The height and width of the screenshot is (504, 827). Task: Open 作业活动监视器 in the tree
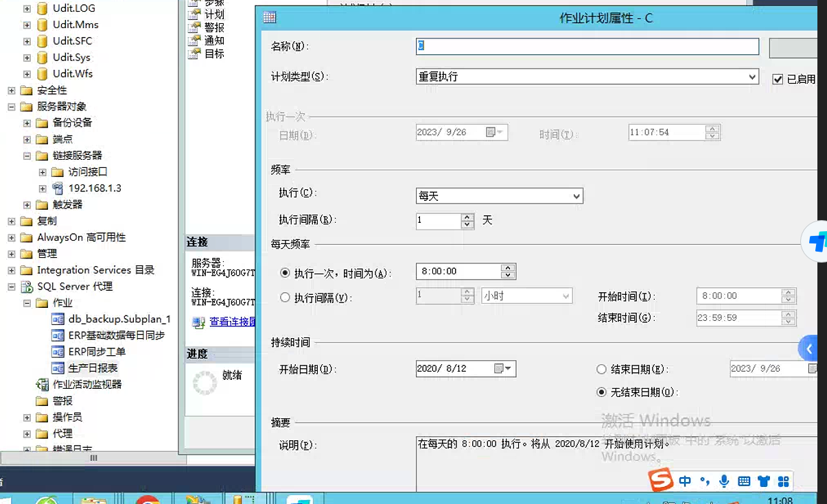tap(87, 385)
